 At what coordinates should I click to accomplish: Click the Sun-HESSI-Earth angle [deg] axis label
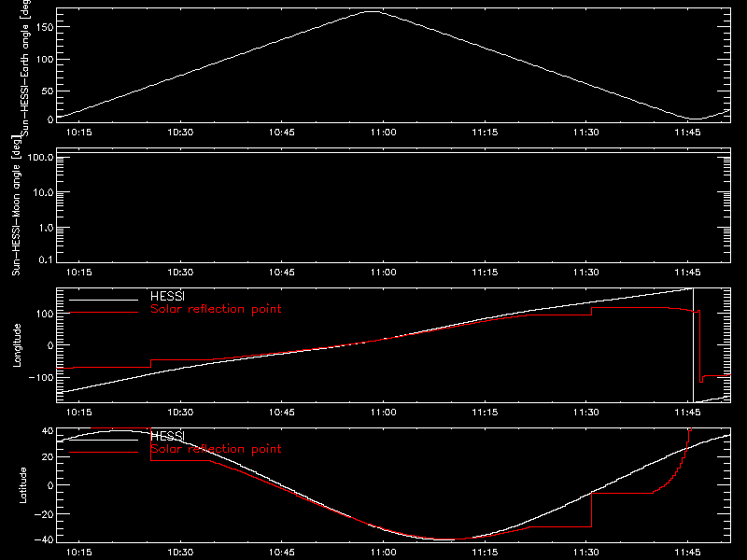(25, 68)
